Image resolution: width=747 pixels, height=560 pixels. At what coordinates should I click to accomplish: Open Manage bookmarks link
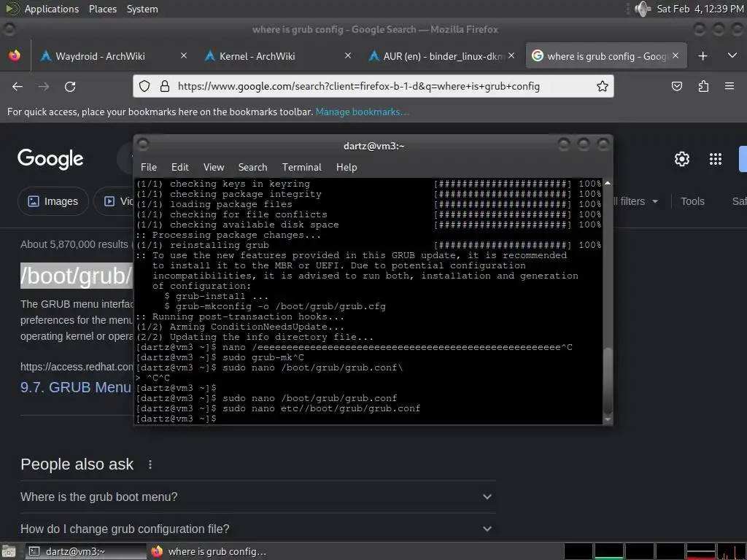coord(362,112)
